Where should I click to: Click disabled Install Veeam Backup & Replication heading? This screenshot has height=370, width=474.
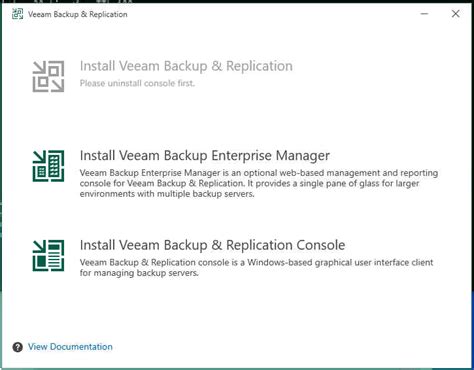(186, 66)
